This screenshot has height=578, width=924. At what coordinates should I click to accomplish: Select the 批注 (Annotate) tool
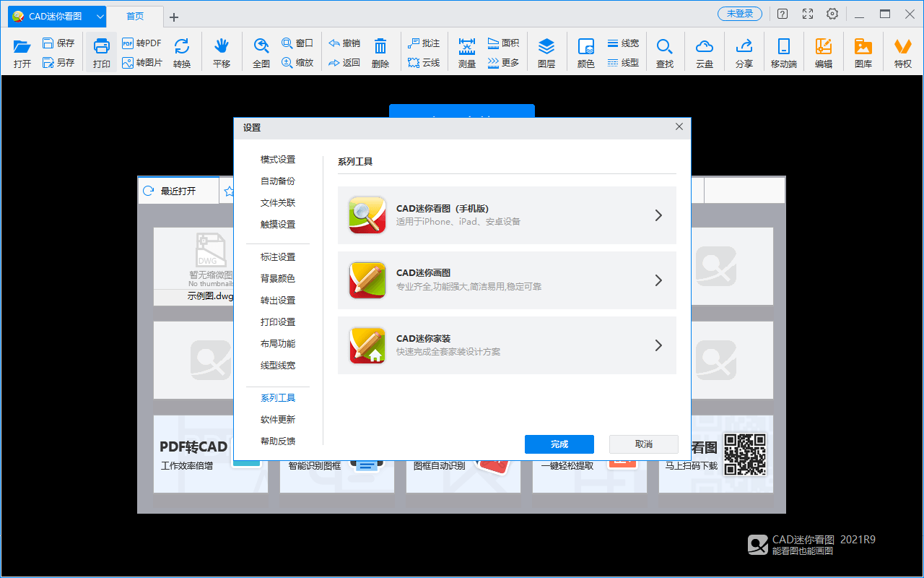coord(424,43)
